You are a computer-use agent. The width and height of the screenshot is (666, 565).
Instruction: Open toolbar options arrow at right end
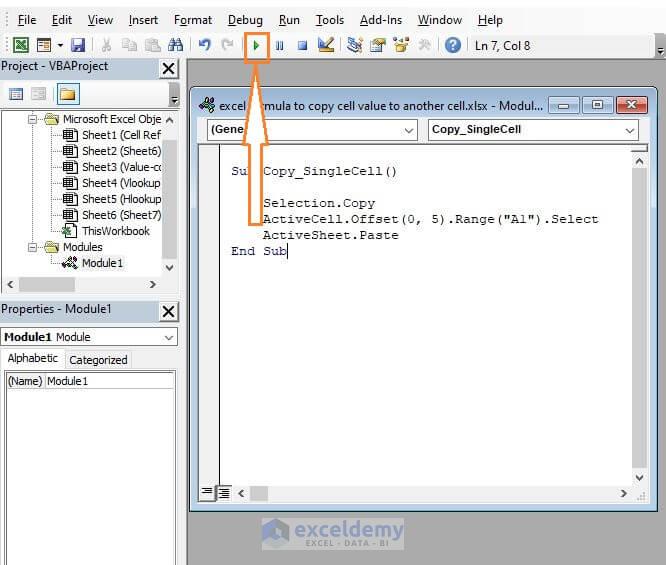660,50
